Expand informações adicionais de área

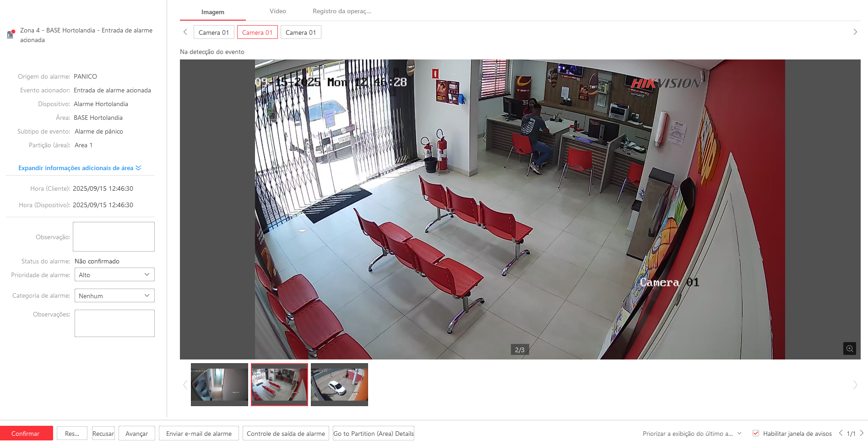click(80, 168)
